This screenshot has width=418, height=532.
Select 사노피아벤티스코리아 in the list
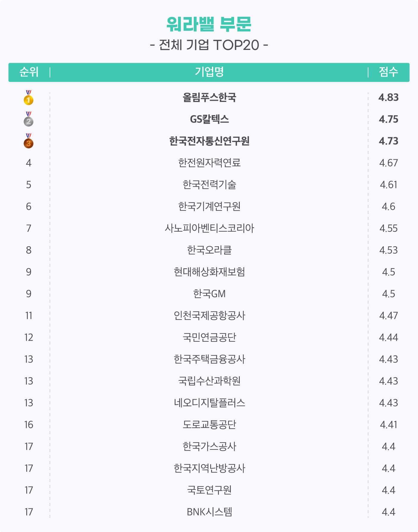pyautogui.click(x=209, y=228)
